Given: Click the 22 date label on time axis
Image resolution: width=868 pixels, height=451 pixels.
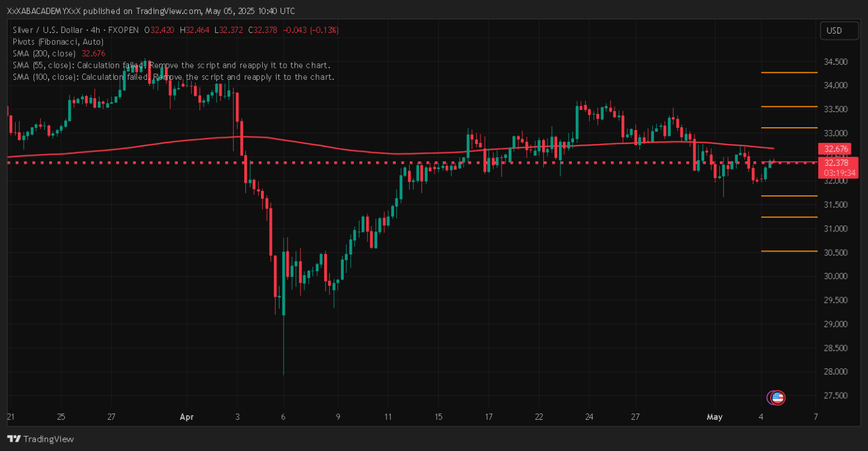Looking at the screenshot, I should 539,417.
